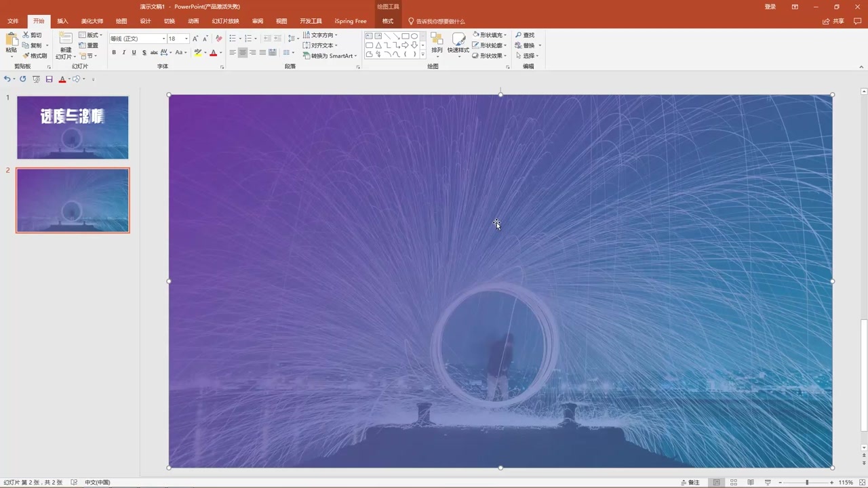Toggle justify text alignment
The width and height of the screenshot is (868, 488).
click(262, 52)
